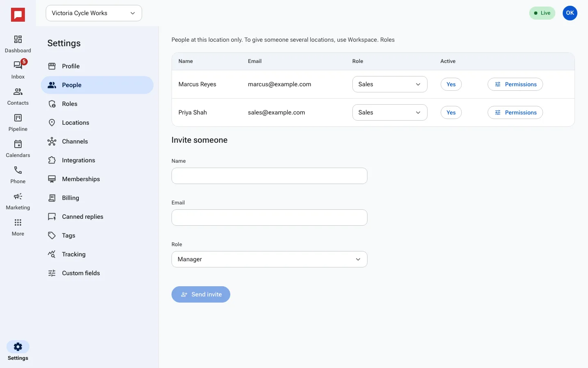Change Priya Shah's role dropdown

click(x=390, y=112)
